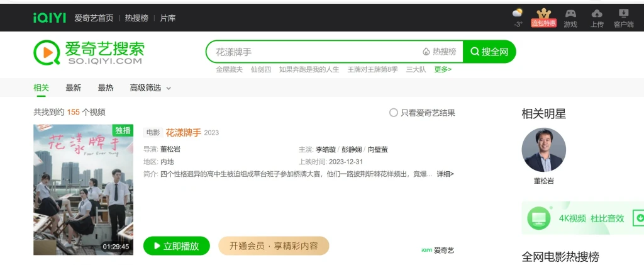Click the VIP crown icon
The height and width of the screenshot is (265, 644).
tap(543, 13)
